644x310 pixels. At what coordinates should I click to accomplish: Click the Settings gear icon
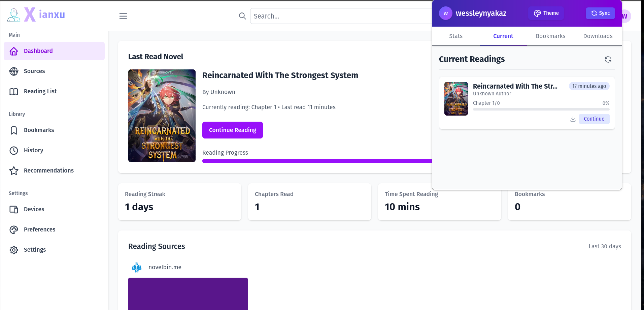coord(14,250)
